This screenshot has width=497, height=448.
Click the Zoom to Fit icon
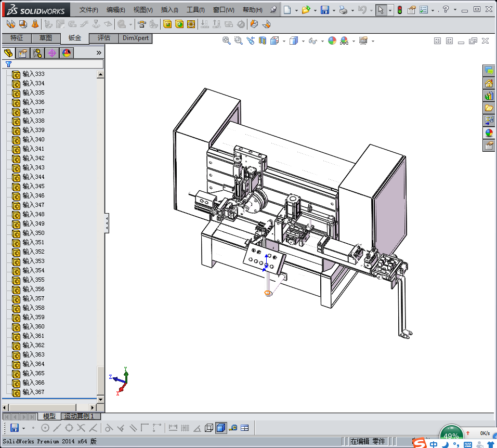pos(227,41)
